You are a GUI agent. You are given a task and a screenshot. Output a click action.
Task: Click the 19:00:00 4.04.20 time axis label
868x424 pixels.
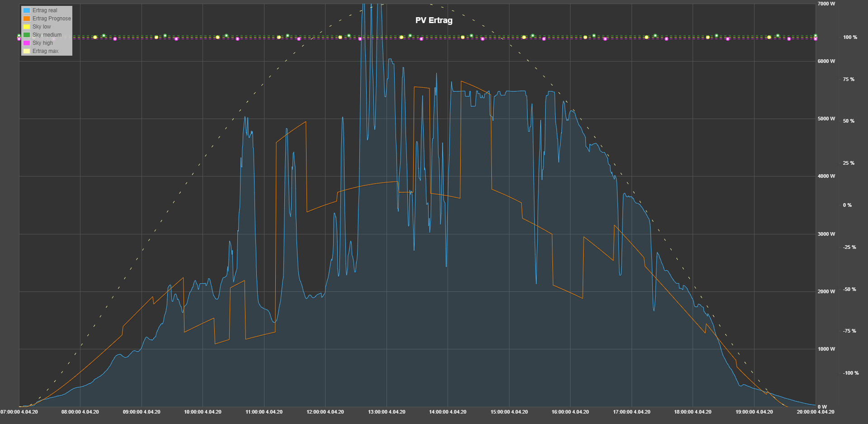click(754, 412)
